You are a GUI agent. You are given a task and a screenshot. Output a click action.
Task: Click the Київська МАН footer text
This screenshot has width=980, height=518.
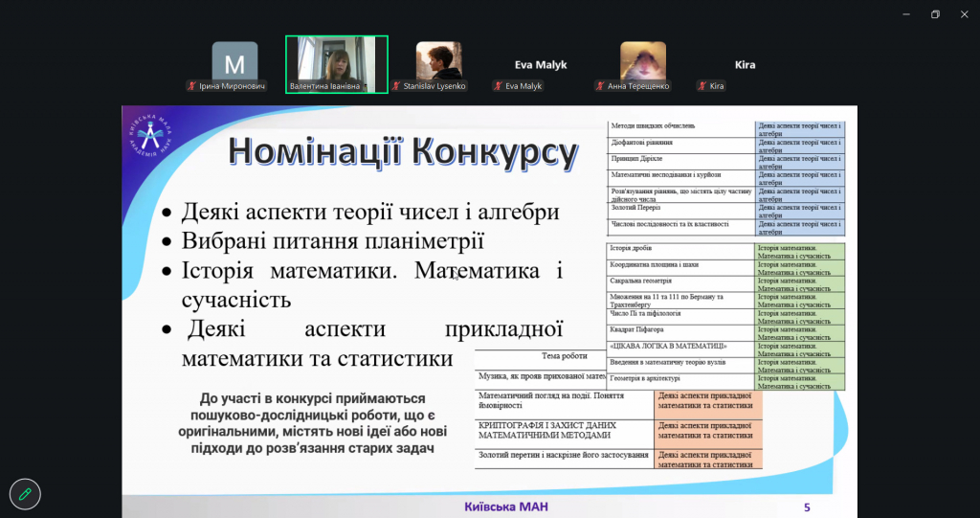[506, 507]
